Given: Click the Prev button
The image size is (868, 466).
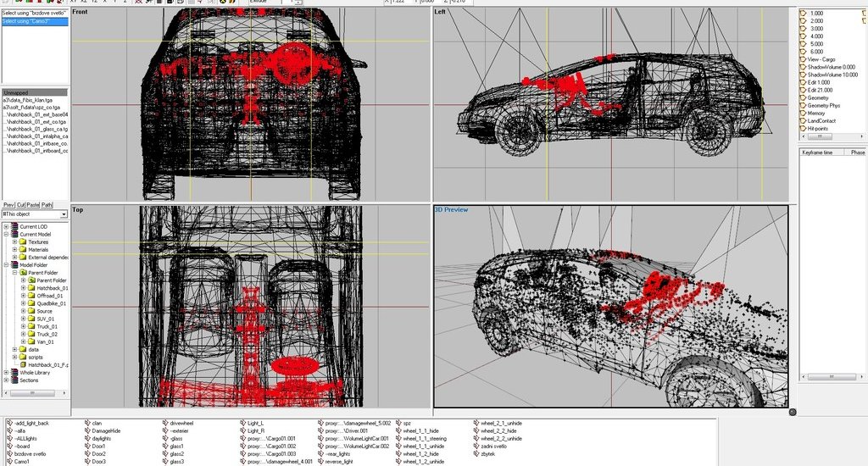Looking at the screenshot, I should click(8, 205).
